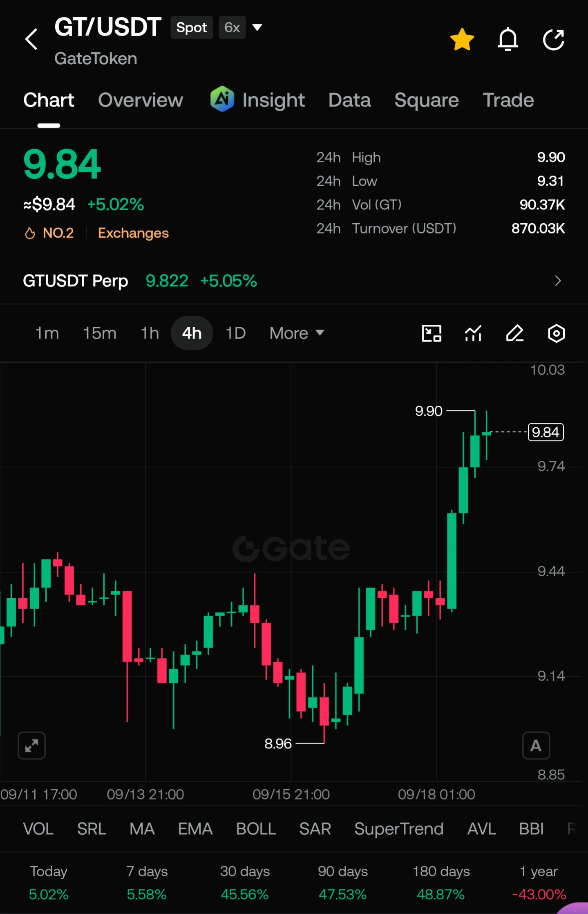Select the 15m timeframe
588x914 pixels.
click(x=100, y=333)
